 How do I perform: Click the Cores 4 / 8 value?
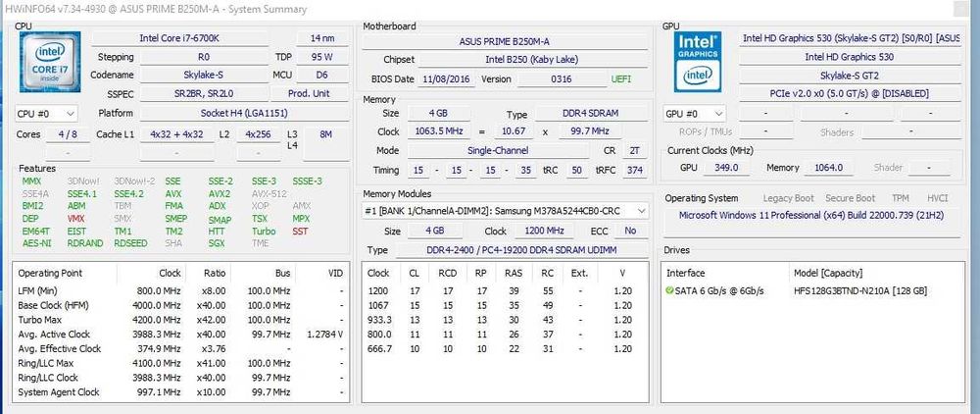(x=68, y=134)
